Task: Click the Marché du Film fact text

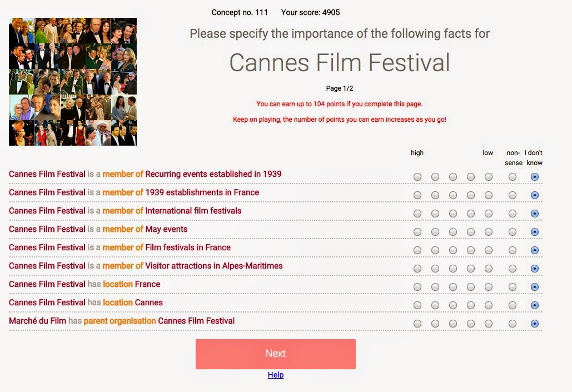Action: point(122,321)
